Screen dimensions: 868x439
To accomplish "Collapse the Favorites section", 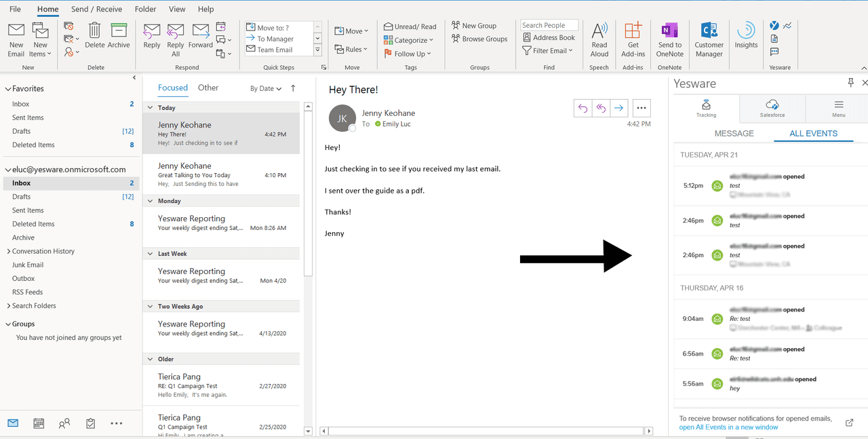I will (x=8, y=89).
